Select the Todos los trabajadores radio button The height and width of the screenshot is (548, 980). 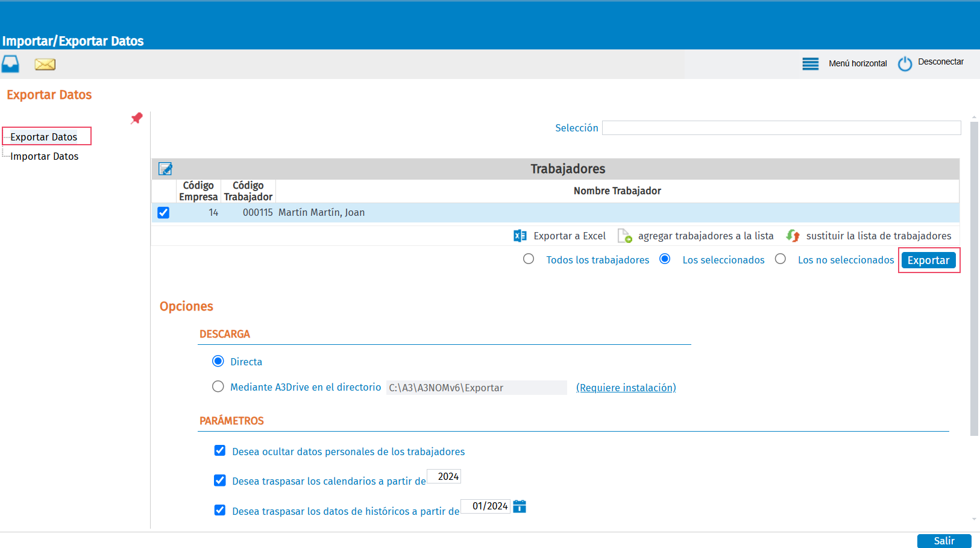(x=529, y=259)
